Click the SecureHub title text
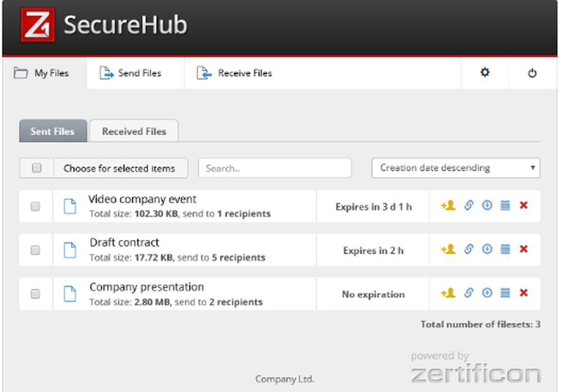This screenshot has height=392, width=565. [x=125, y=25]
